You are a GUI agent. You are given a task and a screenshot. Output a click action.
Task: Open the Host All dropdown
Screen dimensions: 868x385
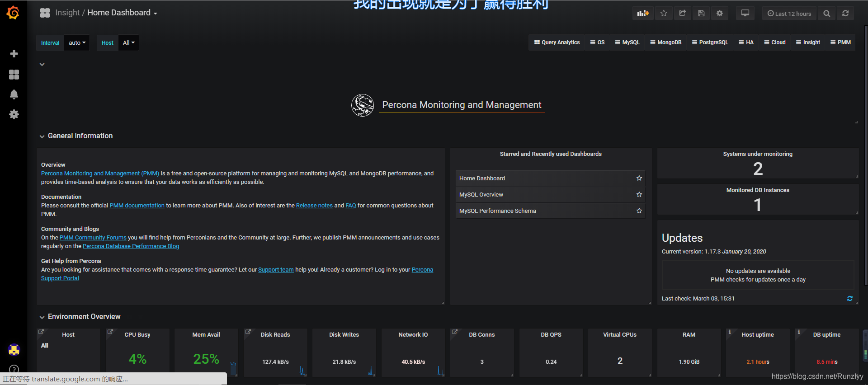(128, 43)
